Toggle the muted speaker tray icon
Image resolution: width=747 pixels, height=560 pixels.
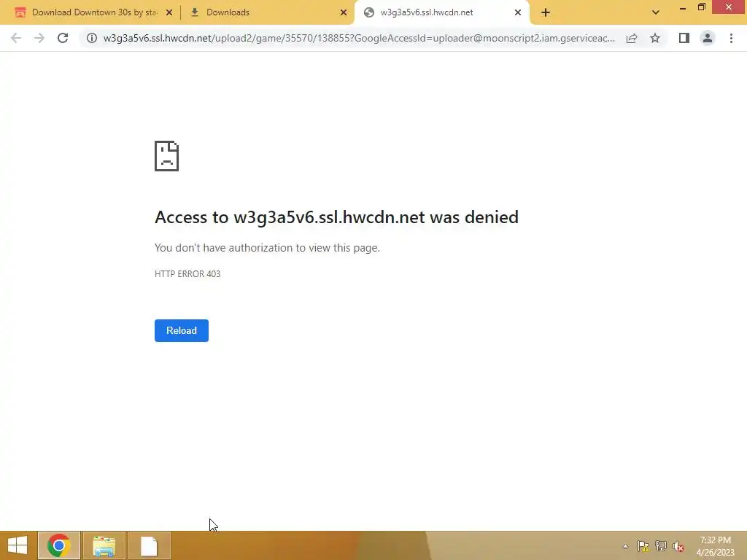click(678, 546)
